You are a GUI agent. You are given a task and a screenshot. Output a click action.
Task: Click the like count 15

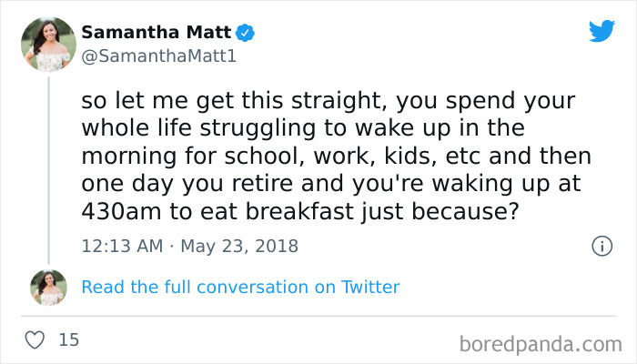click(x=68, y=340)
